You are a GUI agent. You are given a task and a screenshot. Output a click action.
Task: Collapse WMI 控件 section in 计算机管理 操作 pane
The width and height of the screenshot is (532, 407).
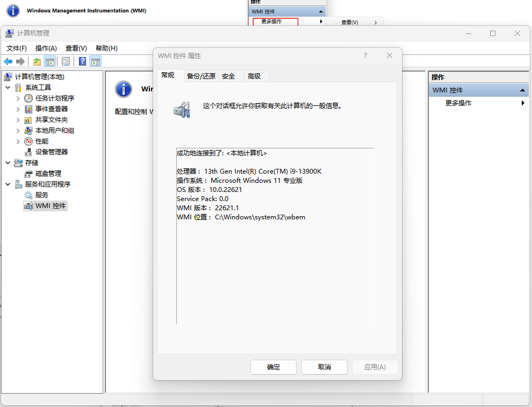522,90
